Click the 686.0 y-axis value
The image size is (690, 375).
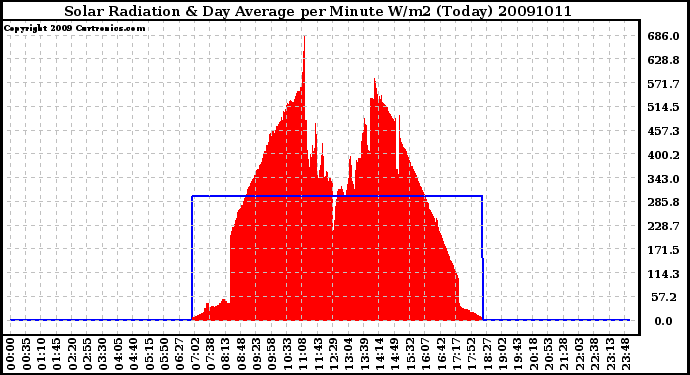[663, 36]
